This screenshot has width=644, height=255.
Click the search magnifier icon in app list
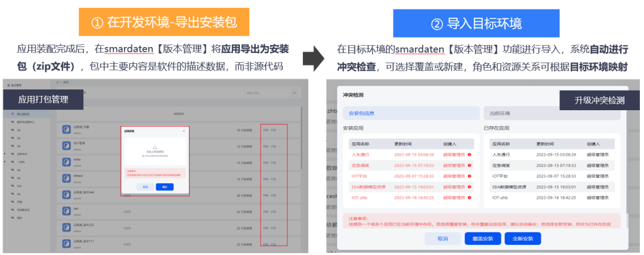tap(295, 93)
